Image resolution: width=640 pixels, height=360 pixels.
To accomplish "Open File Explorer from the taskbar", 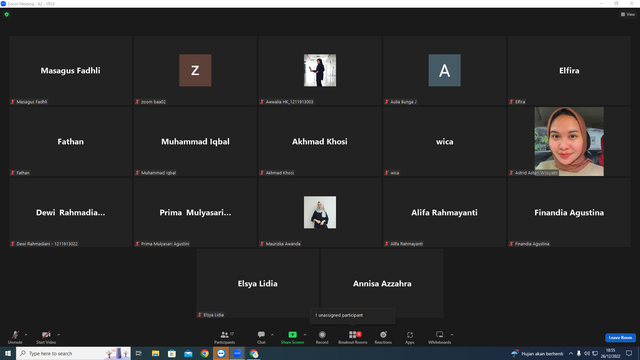I will (156, 353).
